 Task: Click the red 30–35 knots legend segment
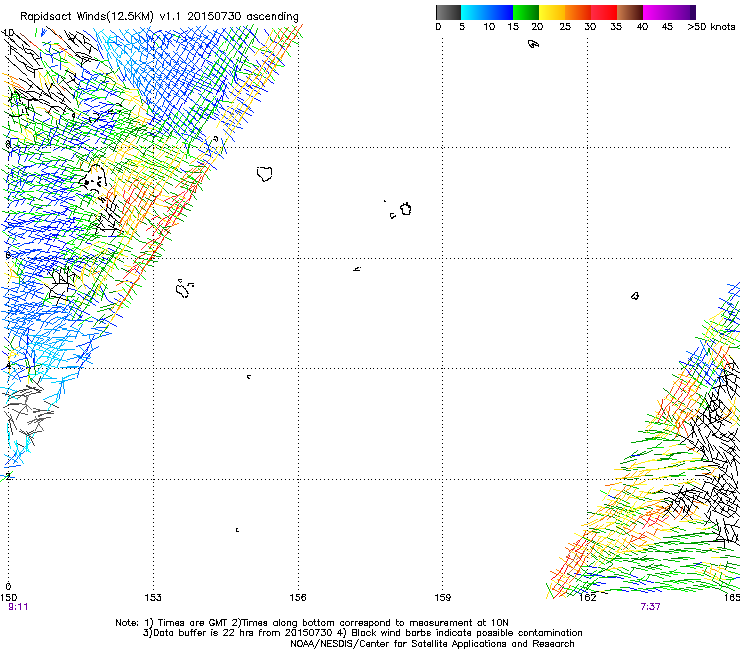[604, 12]
